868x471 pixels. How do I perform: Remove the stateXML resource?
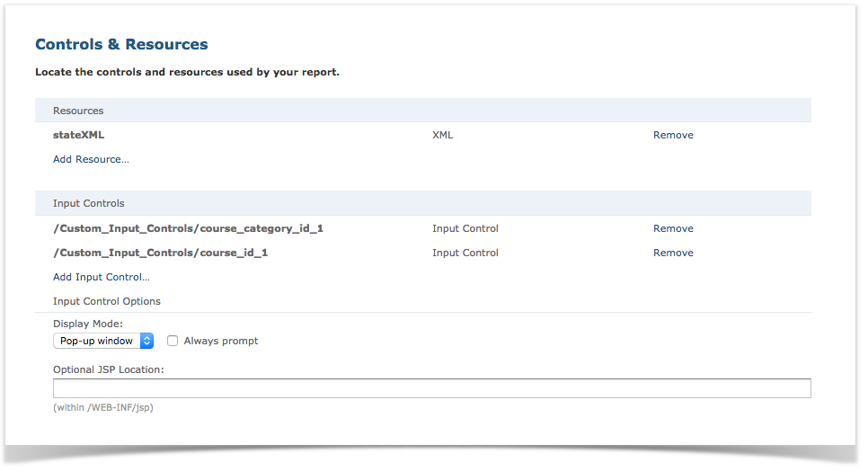click(x=673, y=135)
